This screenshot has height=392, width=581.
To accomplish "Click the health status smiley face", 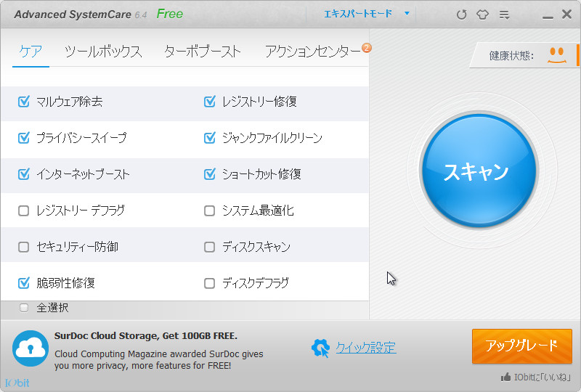I will point(557,55).
